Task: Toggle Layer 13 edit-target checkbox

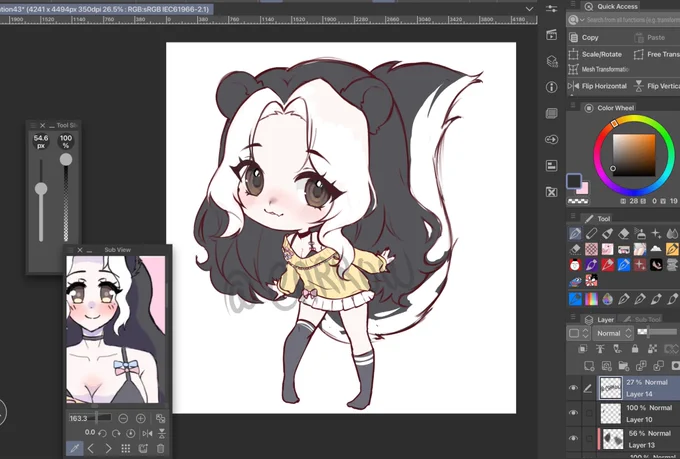Action: tap(589, 439)
